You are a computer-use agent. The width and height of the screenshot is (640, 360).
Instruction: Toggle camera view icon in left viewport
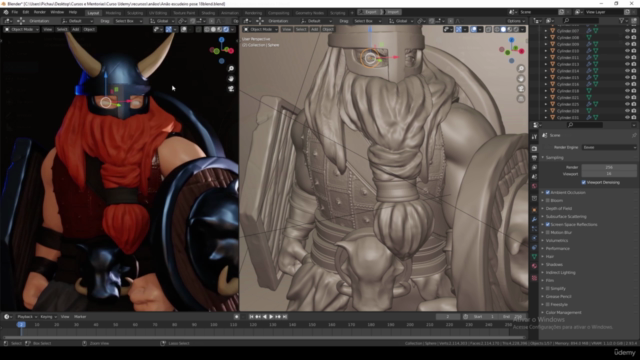point(231,89)
